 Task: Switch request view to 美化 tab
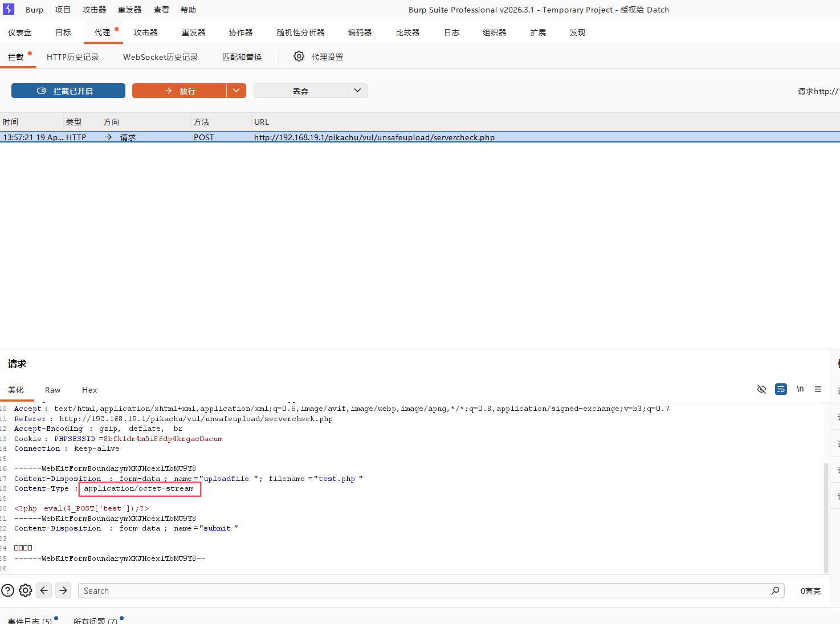(x=16, y=390)
